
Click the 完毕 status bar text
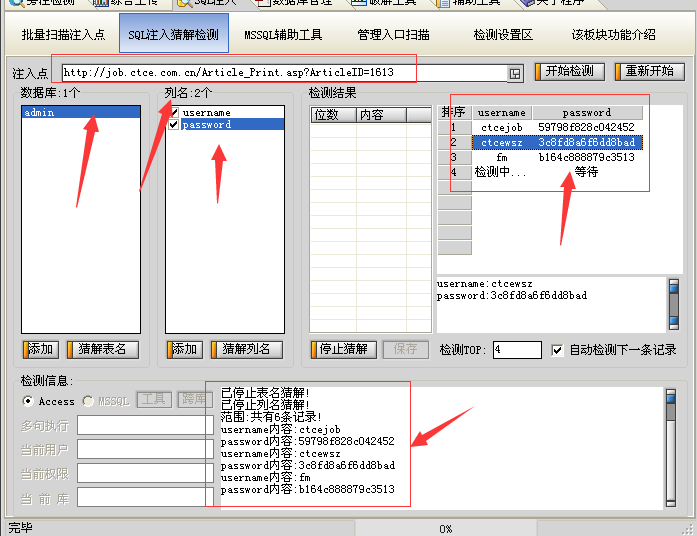(20, 528)
